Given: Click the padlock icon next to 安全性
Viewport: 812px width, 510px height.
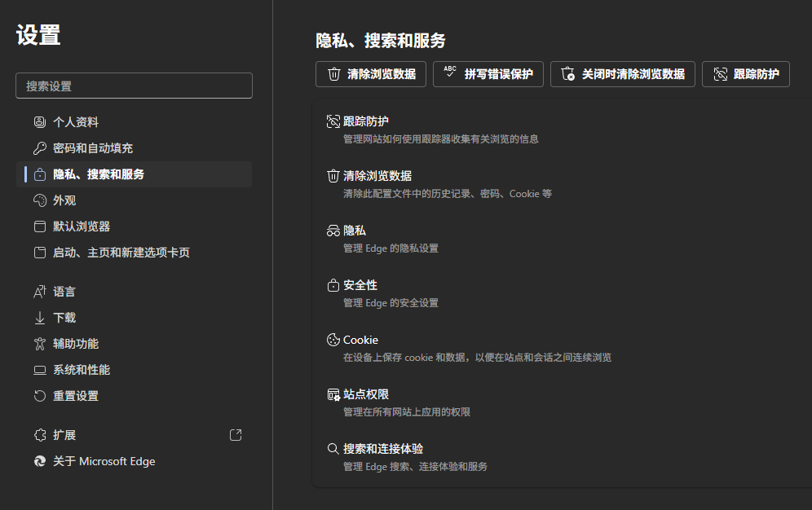Looking at the screenshot, I should (333, 284).
